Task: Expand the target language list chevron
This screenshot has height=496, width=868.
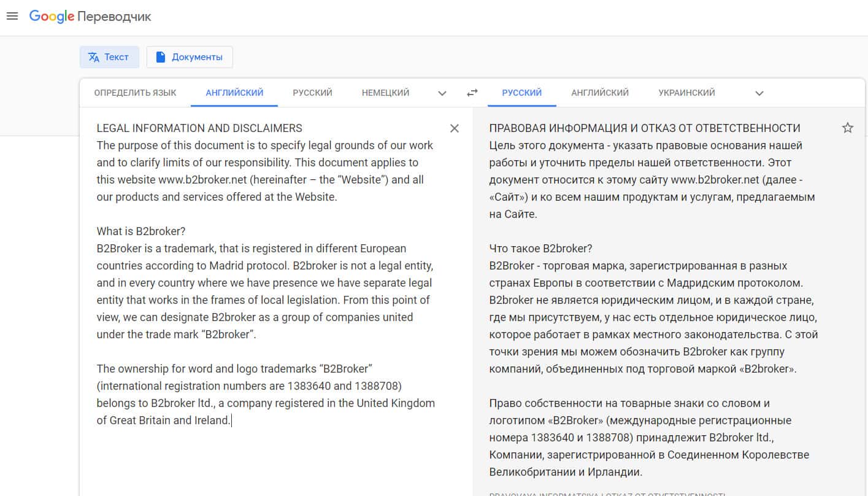Action: click(x=759, y=93)
